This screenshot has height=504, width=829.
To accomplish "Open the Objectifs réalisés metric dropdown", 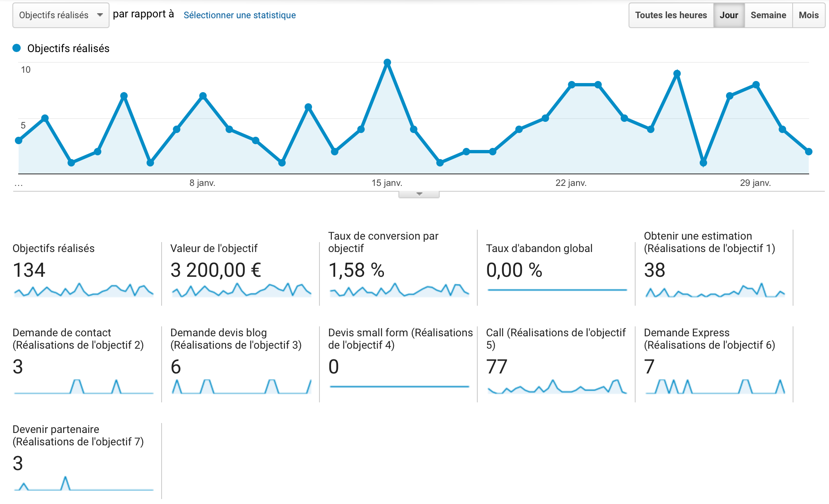I will 61,15.
